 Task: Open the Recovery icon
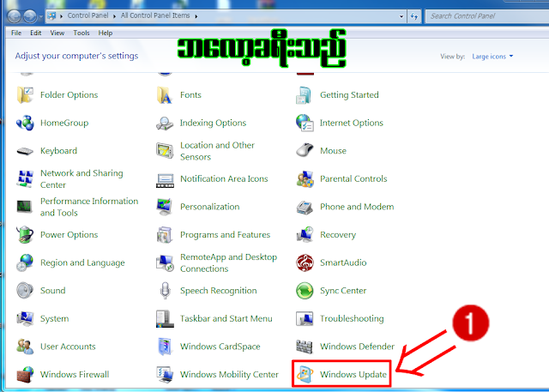[305, 234]
